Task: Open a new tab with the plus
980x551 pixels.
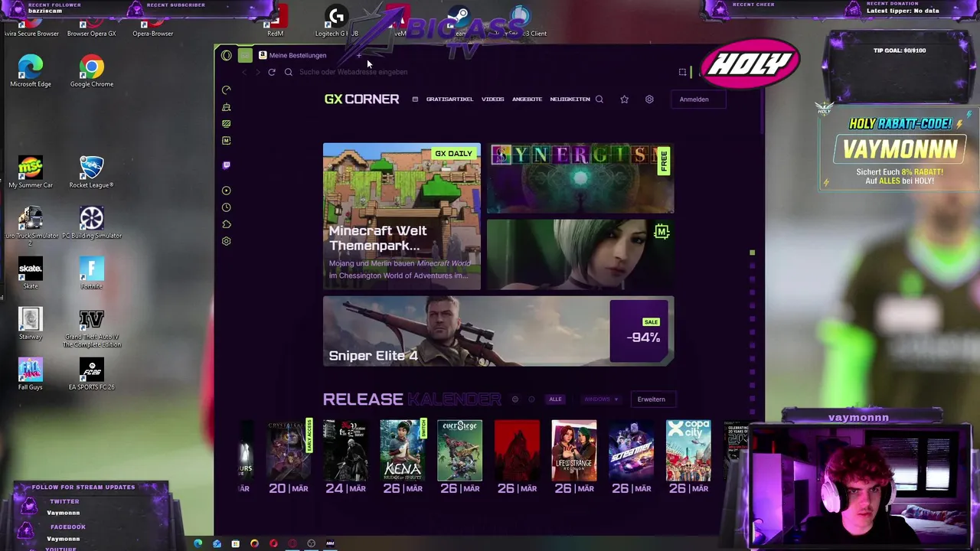Action: coord(359,55)
